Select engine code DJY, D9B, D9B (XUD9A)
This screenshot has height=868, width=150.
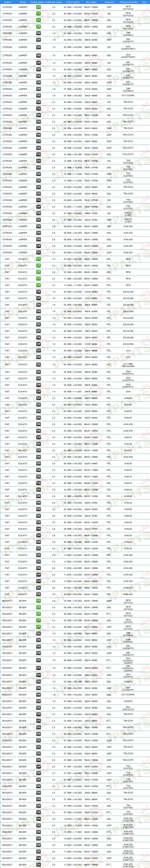pos(128,365)
